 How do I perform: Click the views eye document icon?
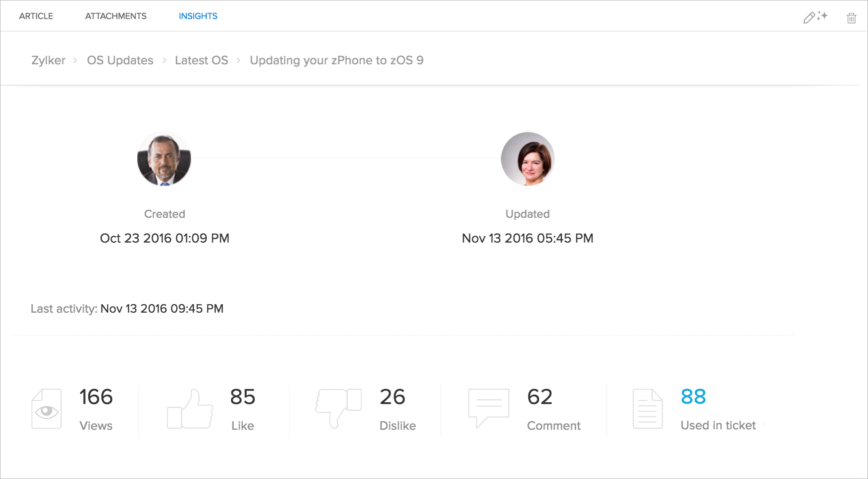[x=47, y=409]
